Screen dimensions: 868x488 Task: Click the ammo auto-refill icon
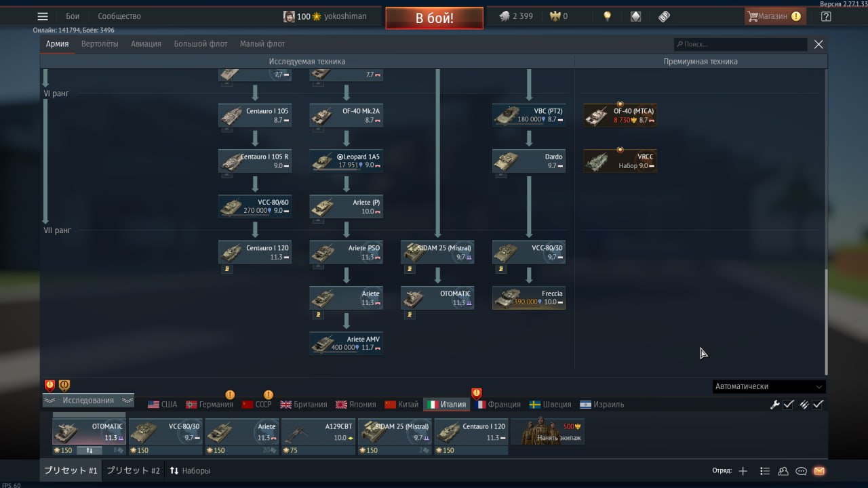tap(804, 405)
